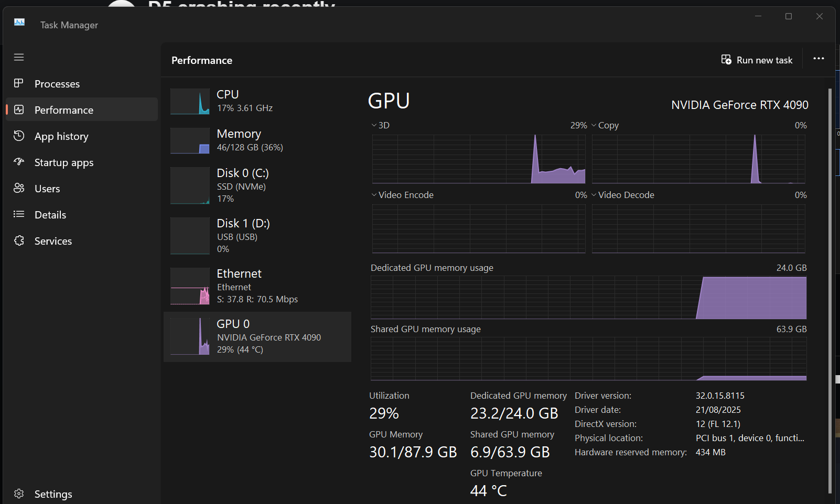Viewport: 840px width, 504px height.
Task: Open the Video Decode graph dropdown
Action: click(x=594, y=195)
